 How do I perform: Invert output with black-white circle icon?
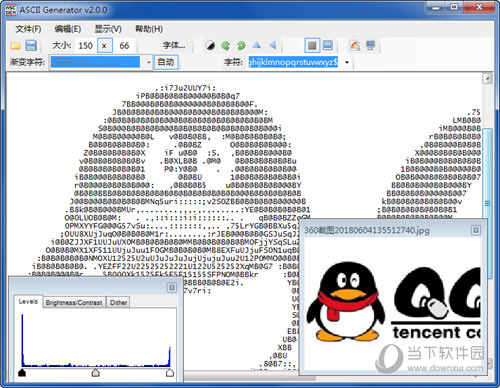[210, 46]
